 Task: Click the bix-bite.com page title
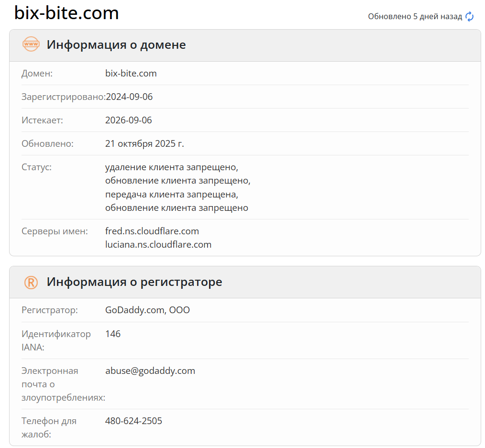66,13
